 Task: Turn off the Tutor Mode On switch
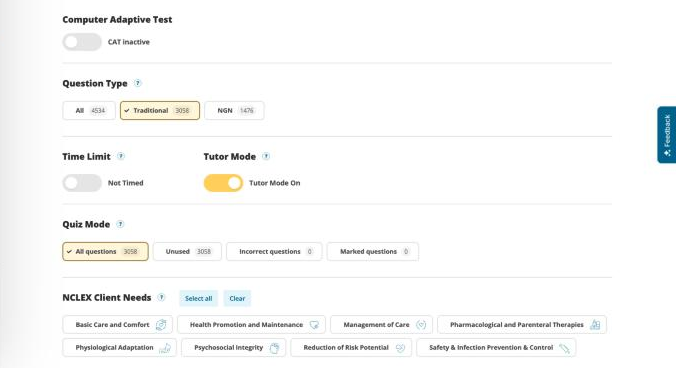[x=223, y=183]
